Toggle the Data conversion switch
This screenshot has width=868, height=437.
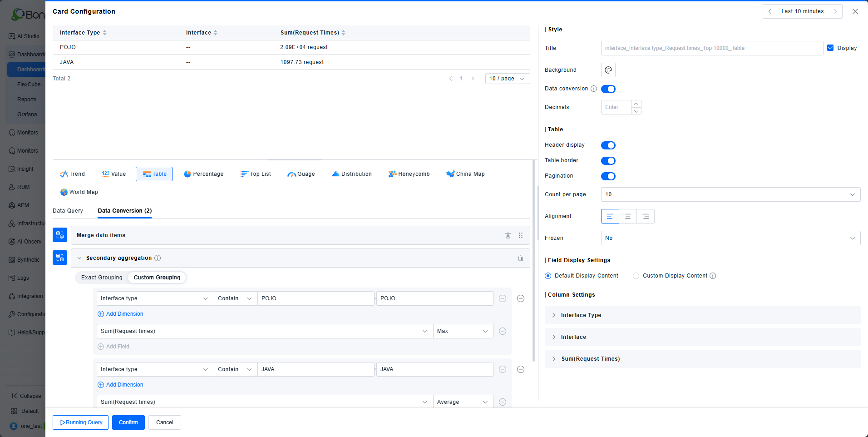click(x=608, y=89)
